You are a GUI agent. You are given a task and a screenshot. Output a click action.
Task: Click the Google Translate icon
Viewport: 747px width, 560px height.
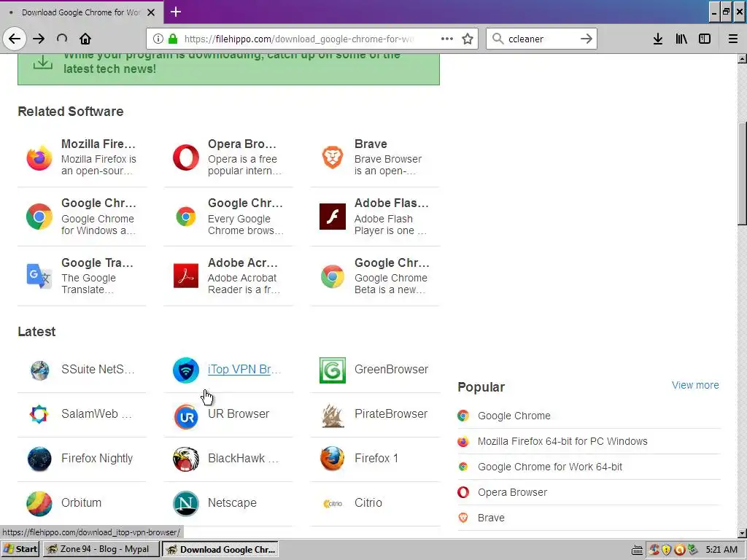click(39, 276)
